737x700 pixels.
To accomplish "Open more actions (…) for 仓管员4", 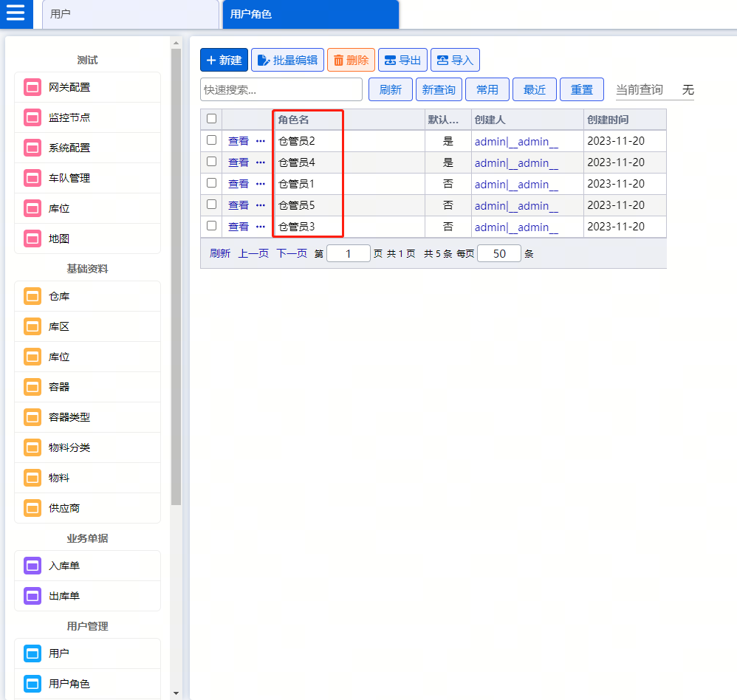I will [261, 162].
